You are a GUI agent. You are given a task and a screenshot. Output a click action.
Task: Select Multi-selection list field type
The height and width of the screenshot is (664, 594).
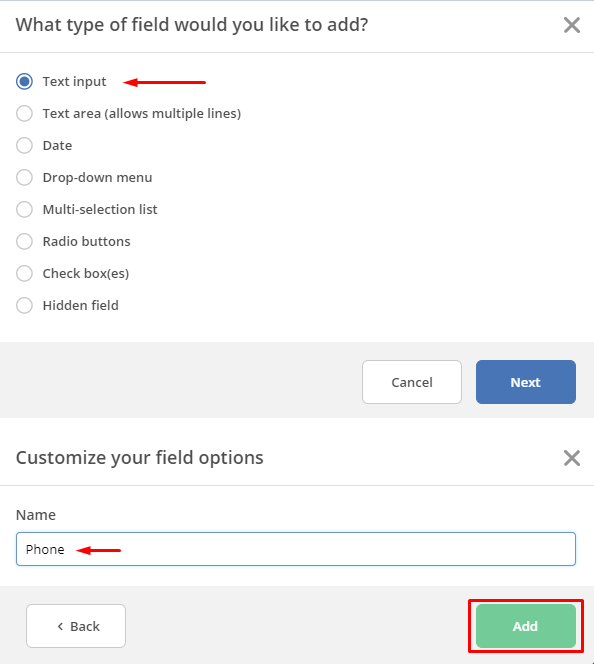coord(24,209)
